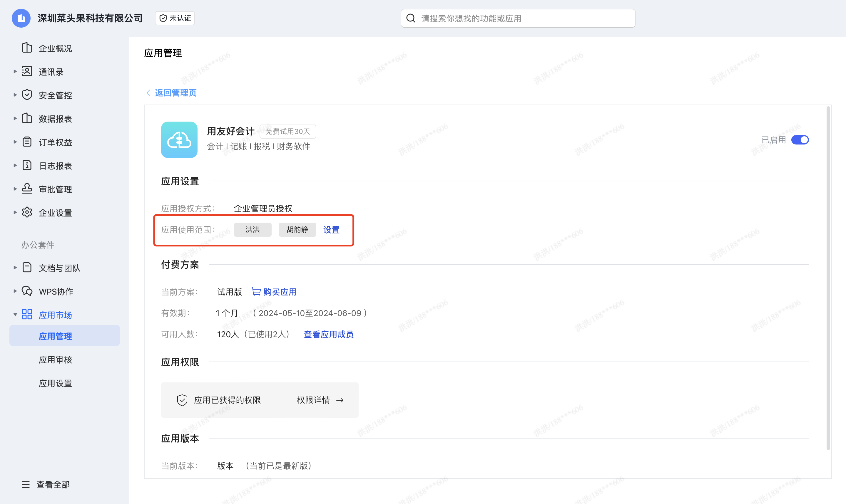846x504 pixels.
Task: Click the 购买应用 cart link
Action: coord(274,292)
